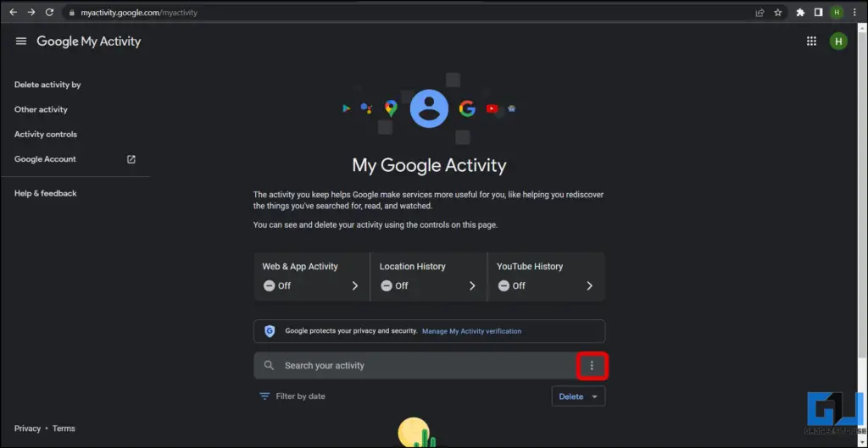The height and width of the screenshot is (448, 868).
Task: Go back using the browser back arrow
Action: tap(14, 12)
